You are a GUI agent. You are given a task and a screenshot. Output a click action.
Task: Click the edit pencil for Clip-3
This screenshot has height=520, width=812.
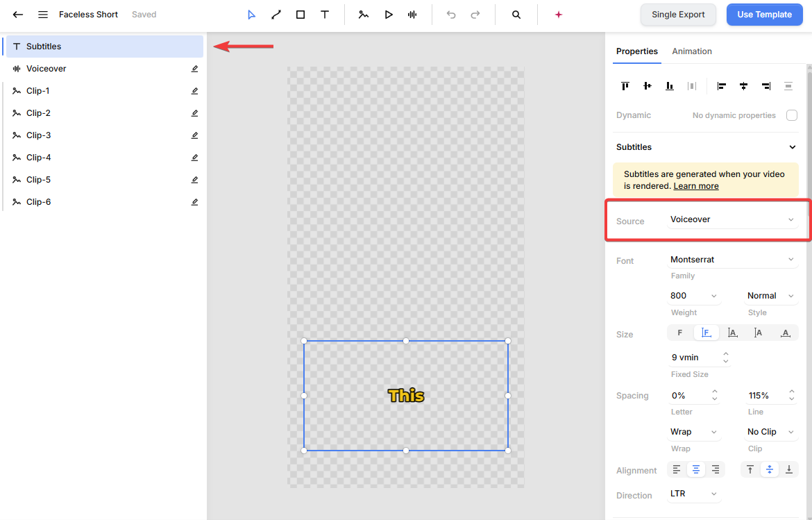point(195,135)
